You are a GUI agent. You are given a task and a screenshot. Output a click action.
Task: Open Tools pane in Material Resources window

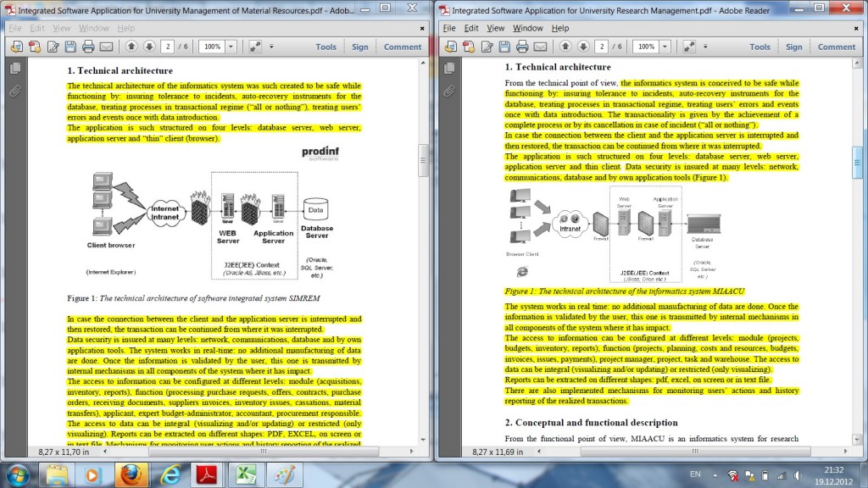click(326, 47)
